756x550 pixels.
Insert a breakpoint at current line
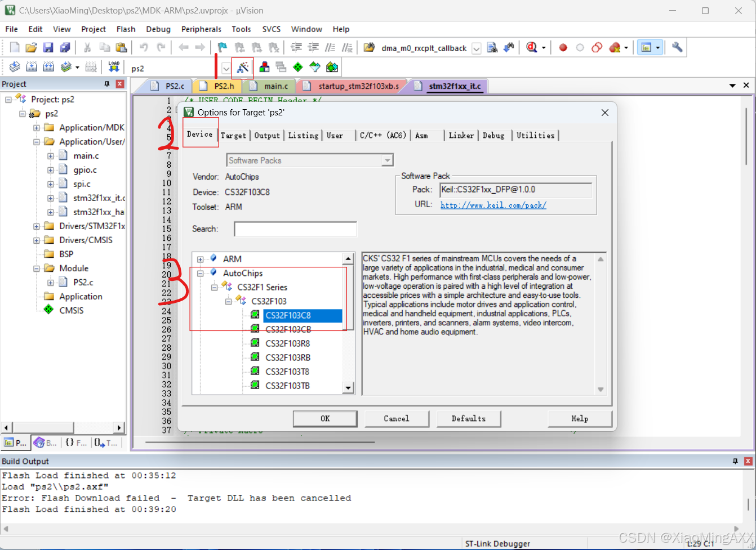point(563,47)
